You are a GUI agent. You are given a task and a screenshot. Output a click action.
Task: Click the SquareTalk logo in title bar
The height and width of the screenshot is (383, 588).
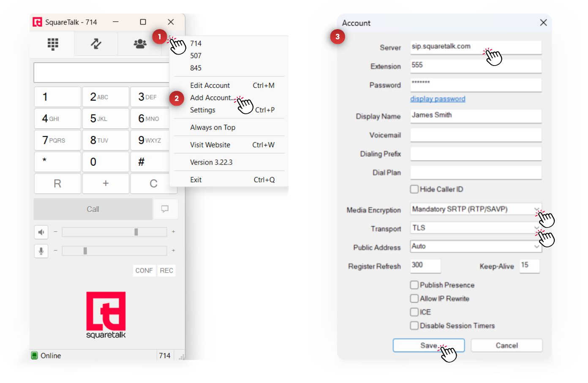[38, 22]
